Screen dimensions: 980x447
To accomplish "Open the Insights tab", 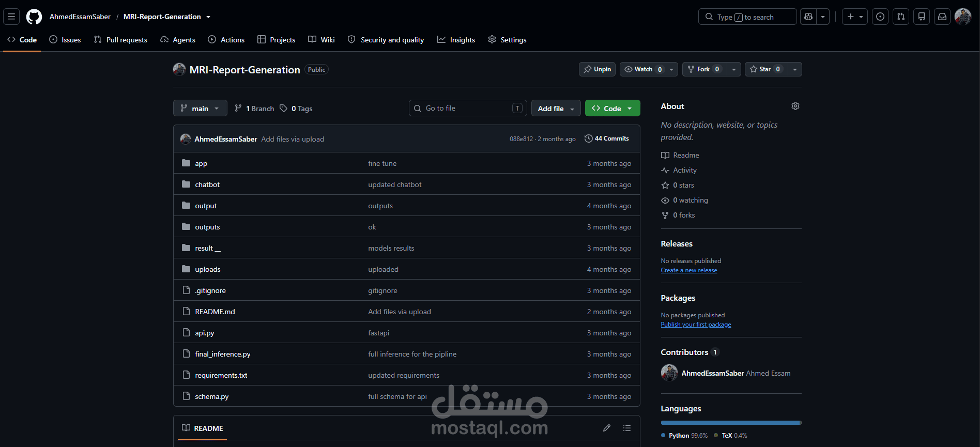I will point(456,40).
